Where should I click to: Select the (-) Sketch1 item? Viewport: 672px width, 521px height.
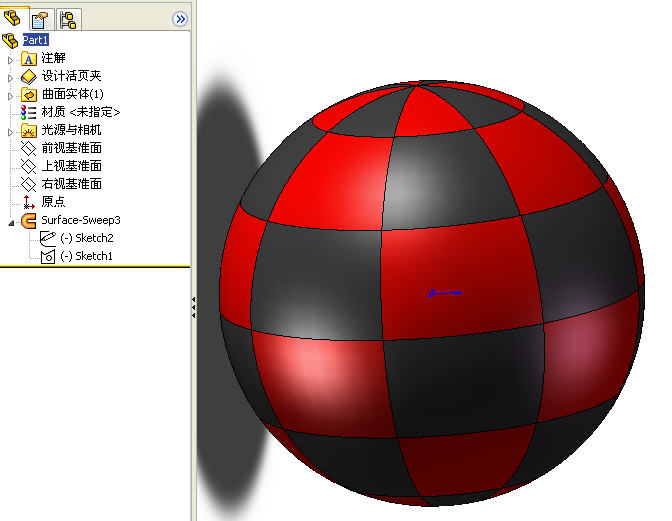coord(87,256)
